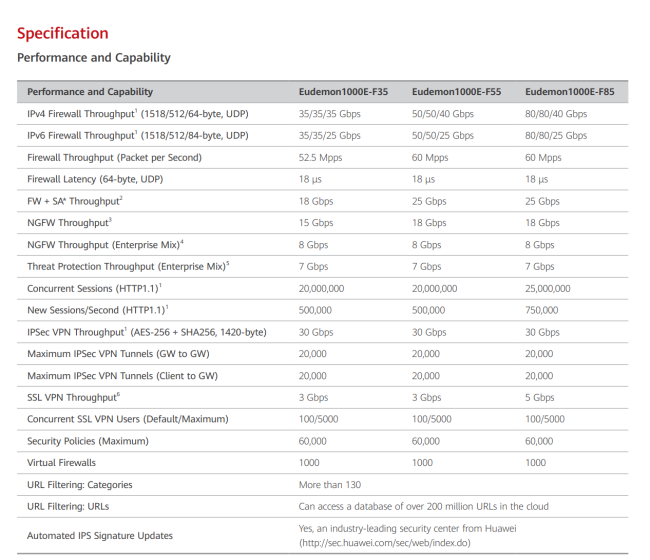Select the Performance and Capability subheading above table

[93, 58]
